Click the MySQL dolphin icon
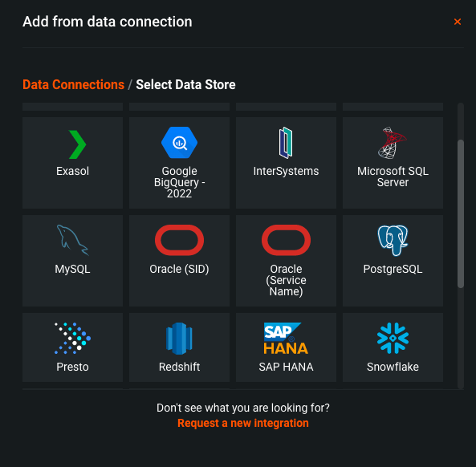The image size is (476, 467). 72,241
